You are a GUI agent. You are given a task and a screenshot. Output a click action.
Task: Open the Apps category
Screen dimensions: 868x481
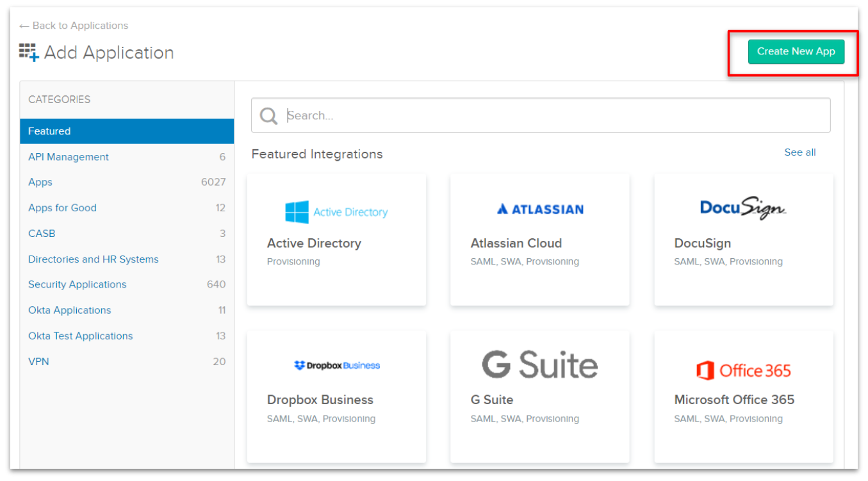(40, 183)
